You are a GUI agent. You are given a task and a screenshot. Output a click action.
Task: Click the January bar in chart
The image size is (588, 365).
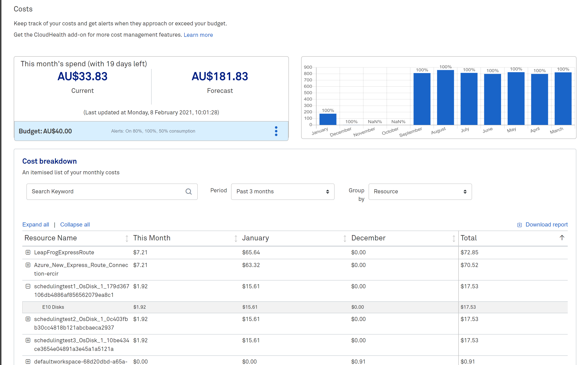(328, 119)
